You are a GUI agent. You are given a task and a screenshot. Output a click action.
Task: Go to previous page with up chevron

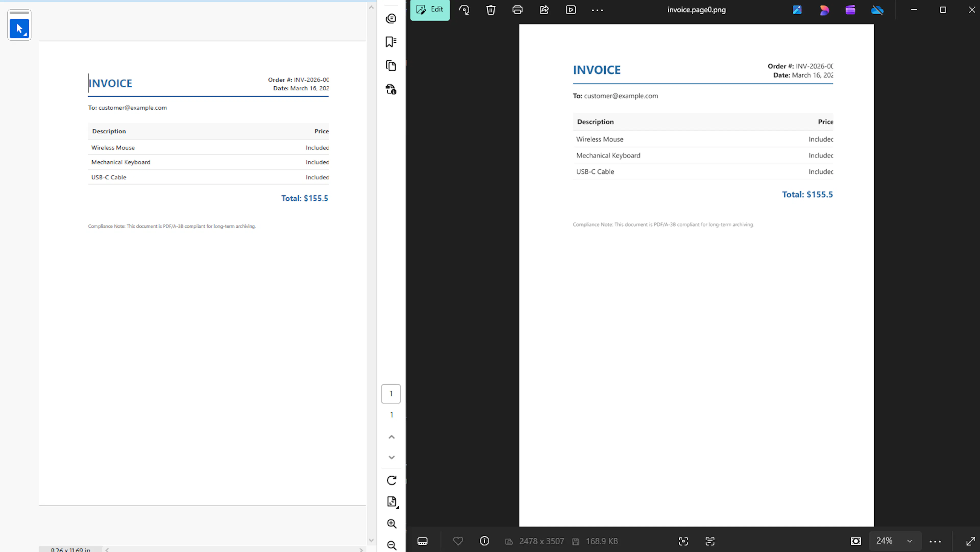pyautogui.click(x=391, y=437)
